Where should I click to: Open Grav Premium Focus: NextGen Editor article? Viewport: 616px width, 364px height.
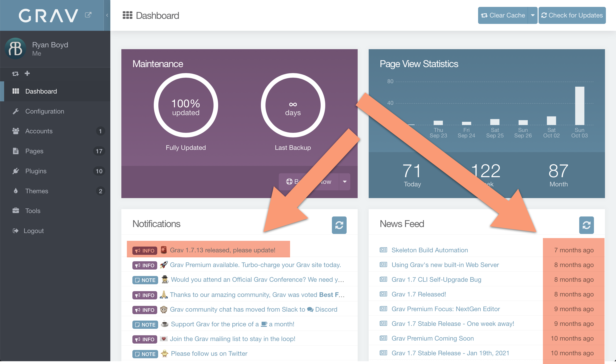click(x=445, y=309)
